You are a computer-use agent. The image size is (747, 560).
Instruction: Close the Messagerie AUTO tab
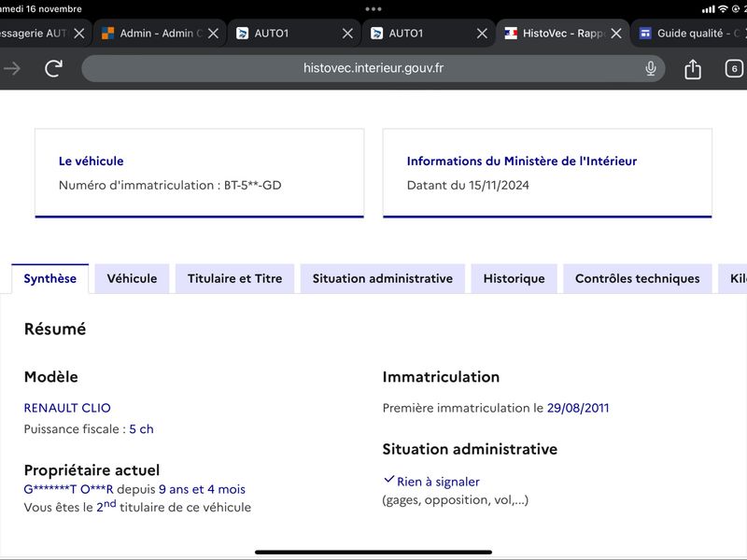pos(79,34)
